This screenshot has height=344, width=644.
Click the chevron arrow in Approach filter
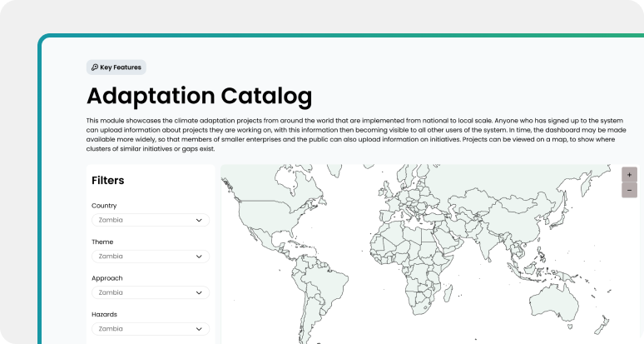tap(199, 293)
